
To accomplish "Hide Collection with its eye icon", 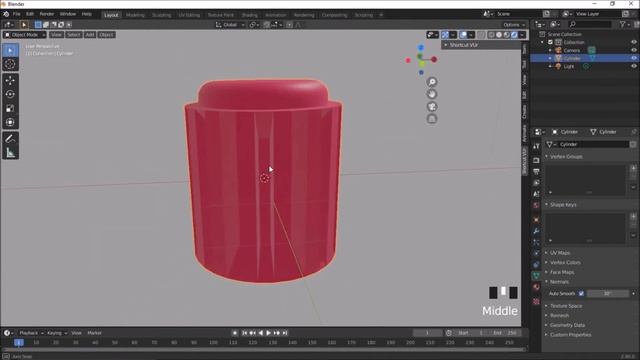I will pos(634,42).
